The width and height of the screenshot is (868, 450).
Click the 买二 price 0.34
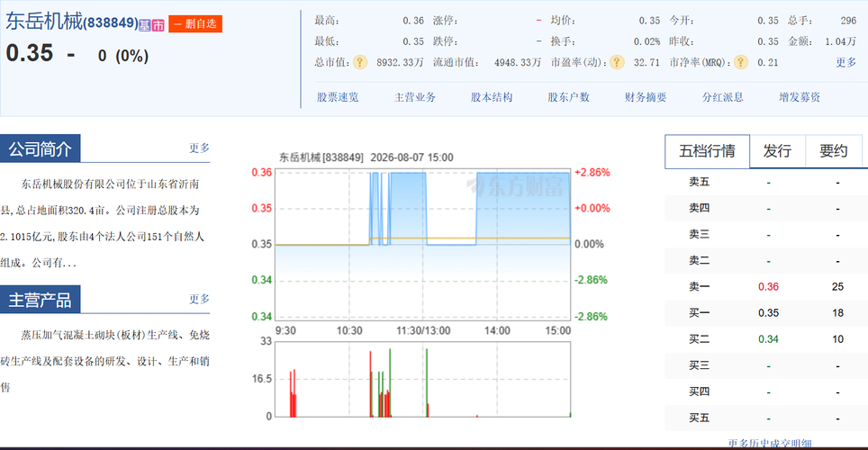pos(768,338)
